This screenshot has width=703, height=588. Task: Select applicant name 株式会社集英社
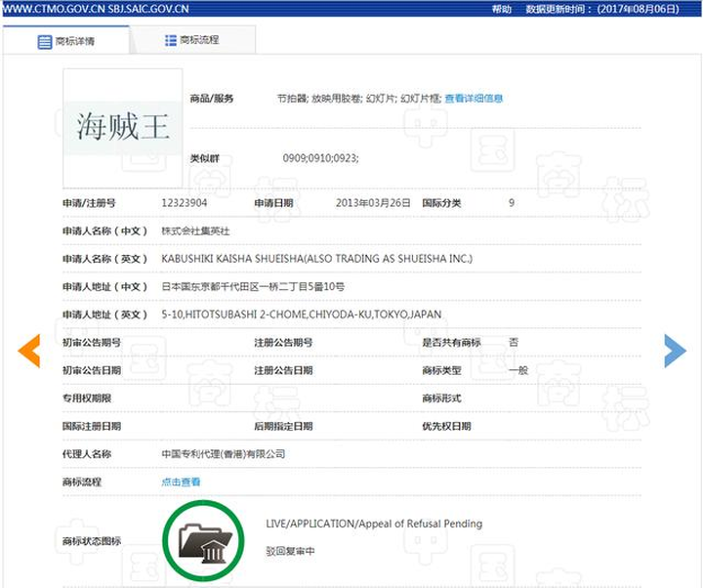[x=195, y=231]
